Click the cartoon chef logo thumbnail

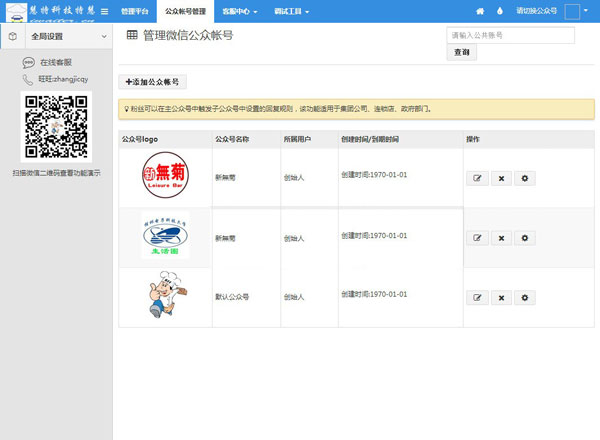pos(168,295)
